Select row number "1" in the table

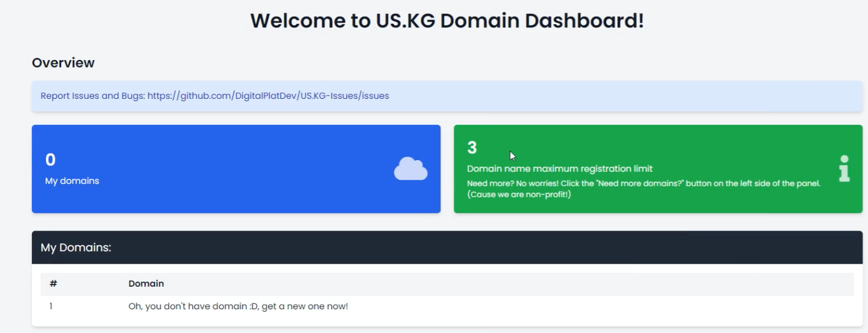click(x=51, y=306)
